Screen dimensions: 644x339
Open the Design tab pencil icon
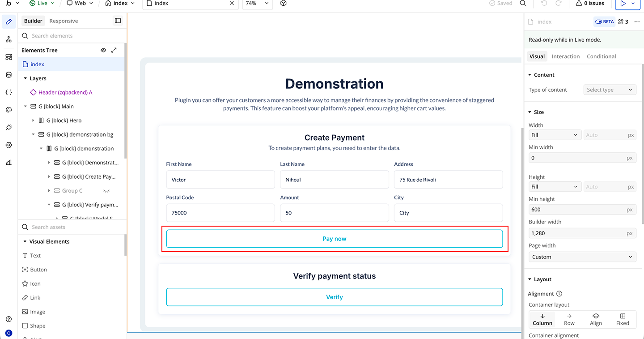click(x=8, y=21)
